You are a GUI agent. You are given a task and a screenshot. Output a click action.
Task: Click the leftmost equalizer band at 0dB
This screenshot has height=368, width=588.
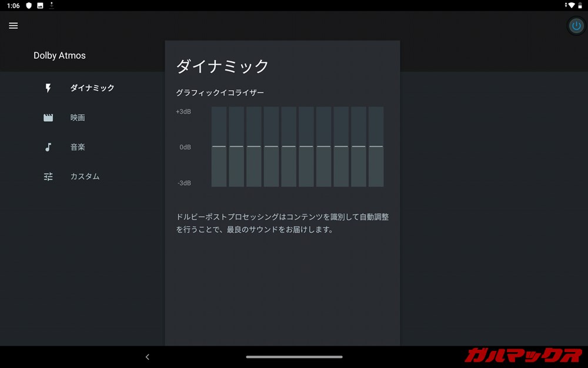[218, 147]
